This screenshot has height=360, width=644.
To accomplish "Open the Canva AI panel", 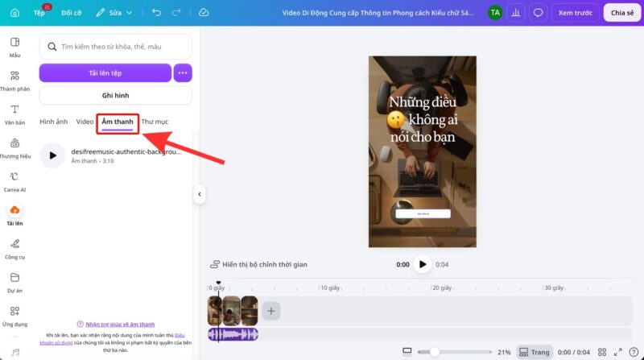I will coord(14,182).
